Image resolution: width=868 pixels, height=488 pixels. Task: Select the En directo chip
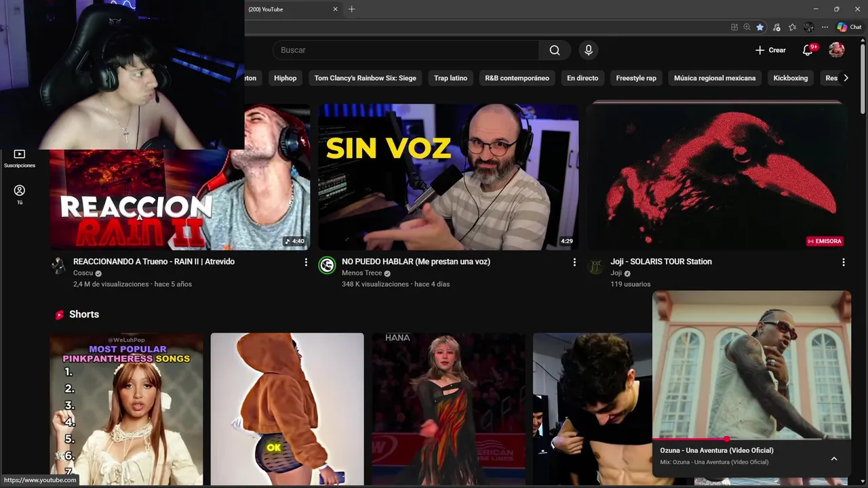583,78
